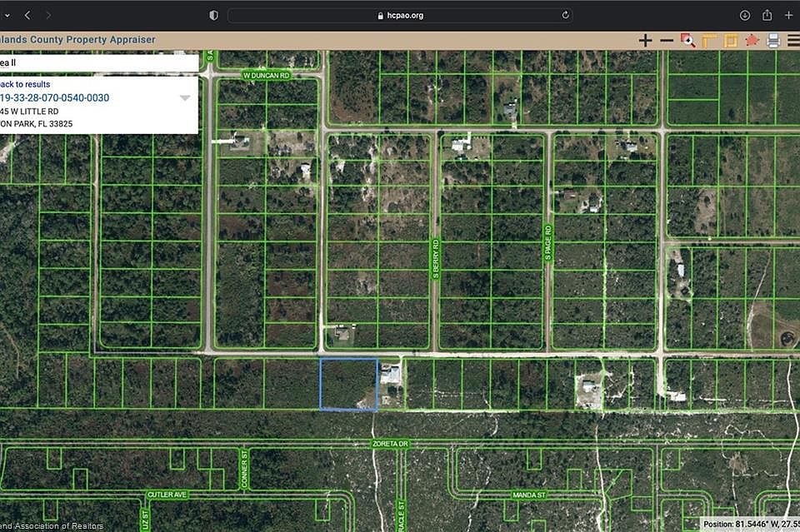Reload the page from the address bar
Viewport: 800px width, 532px height.
coord(566,15)
